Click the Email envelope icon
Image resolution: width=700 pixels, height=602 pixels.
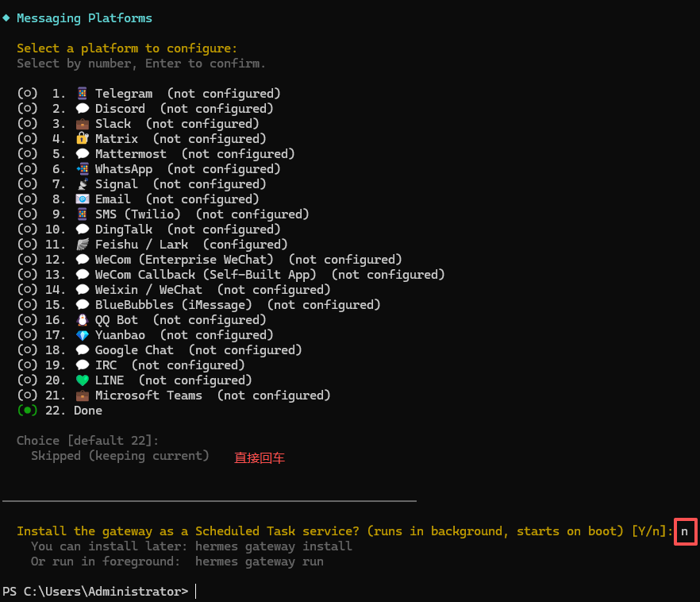tap(83, 199)
